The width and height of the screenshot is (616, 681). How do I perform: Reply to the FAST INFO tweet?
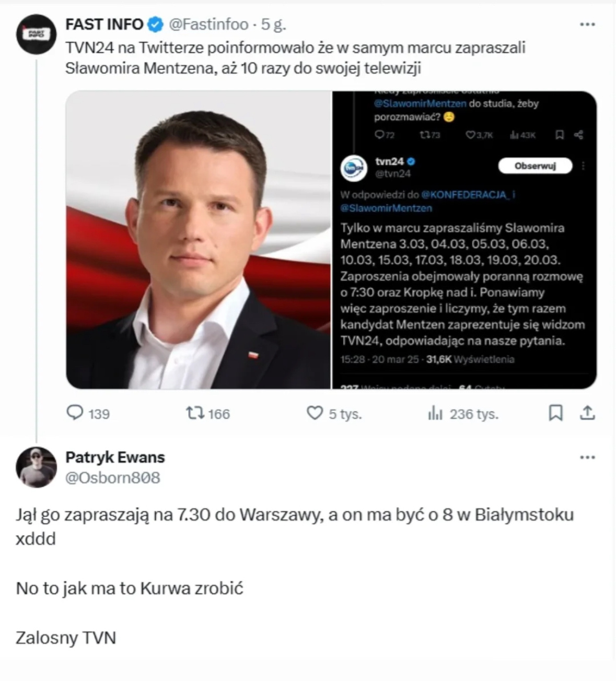point(75,413)
